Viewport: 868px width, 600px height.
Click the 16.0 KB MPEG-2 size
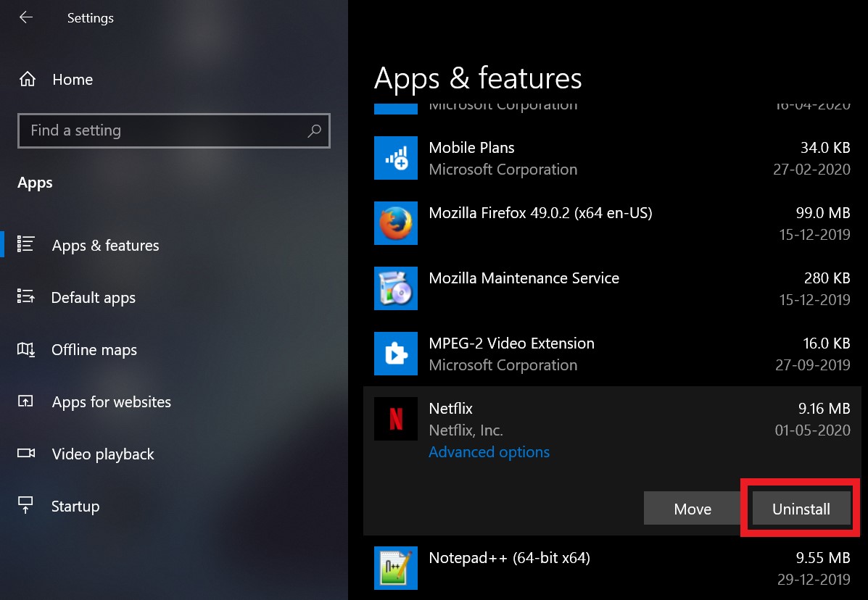[x=827, y=343]
